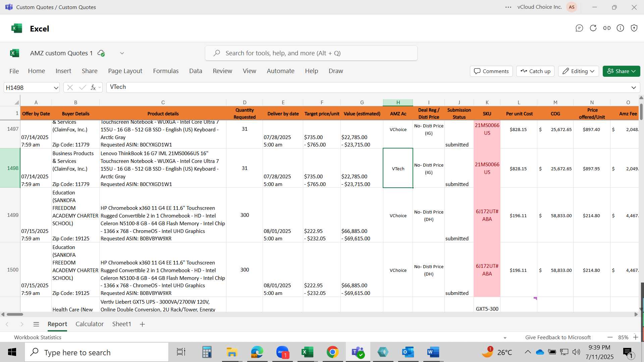Zoom in with the plus icon
The width and height of the screenshot is (644, 362).
coord(636,337)
